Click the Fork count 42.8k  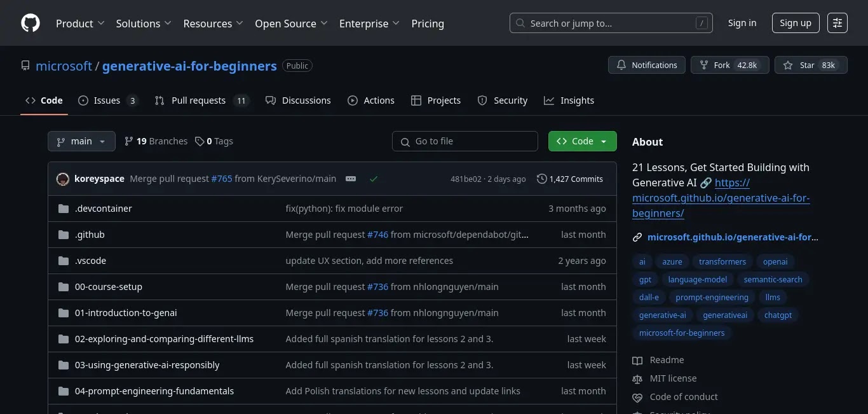747,65
